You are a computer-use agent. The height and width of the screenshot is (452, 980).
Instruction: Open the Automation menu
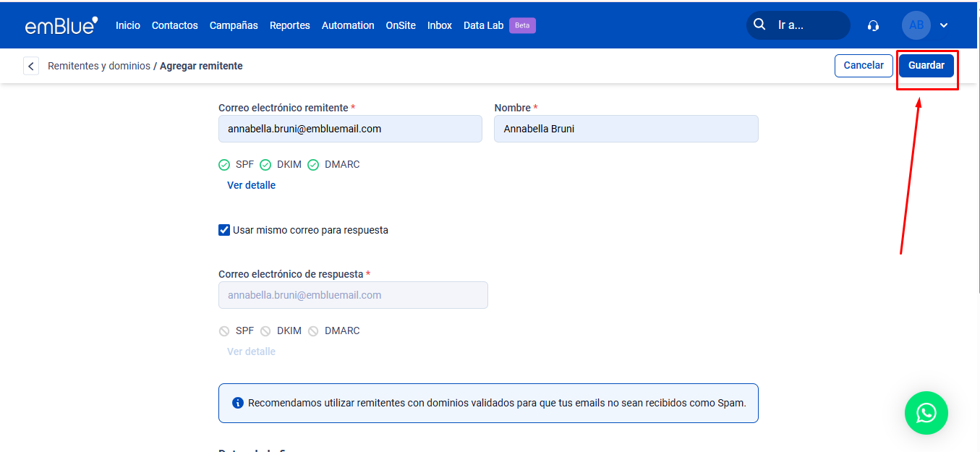pos(348,25)
